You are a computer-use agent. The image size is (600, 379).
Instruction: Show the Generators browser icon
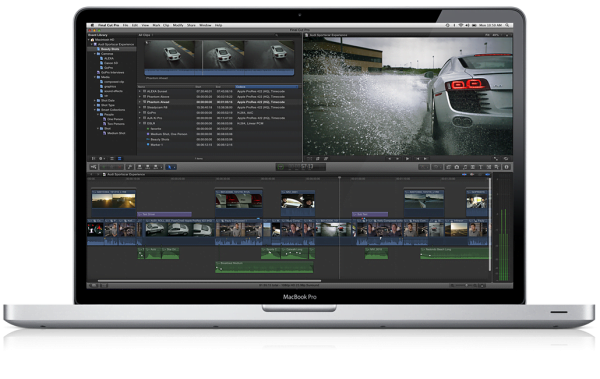click(x=489, y=167)
